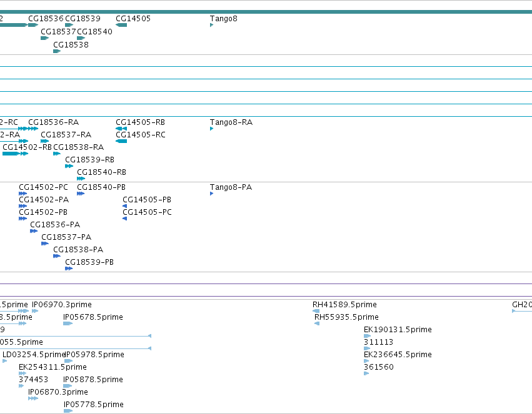Click the CG14505 gene label
532x414 pixels.
tap(133, 19)
